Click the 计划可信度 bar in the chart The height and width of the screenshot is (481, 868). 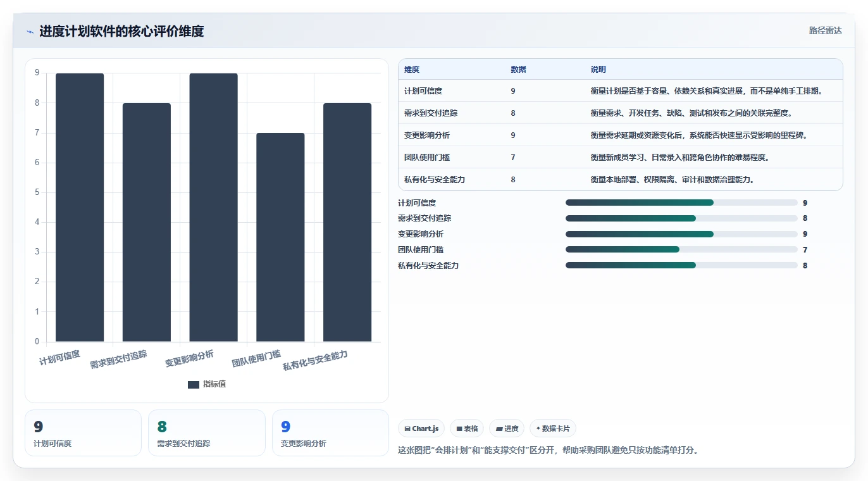[x=80, y=208]
